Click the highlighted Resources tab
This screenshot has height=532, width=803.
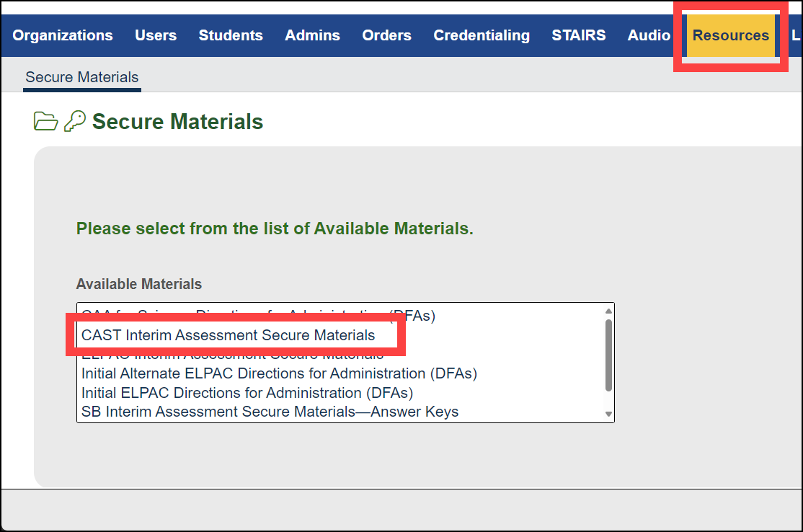731,35
